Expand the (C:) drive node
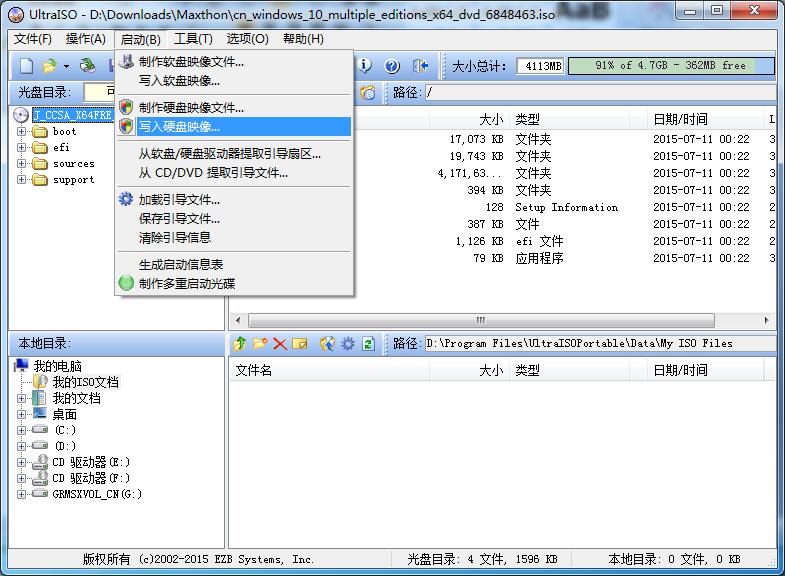This screenshot has width=785, height=576. [x=21, y=430]
